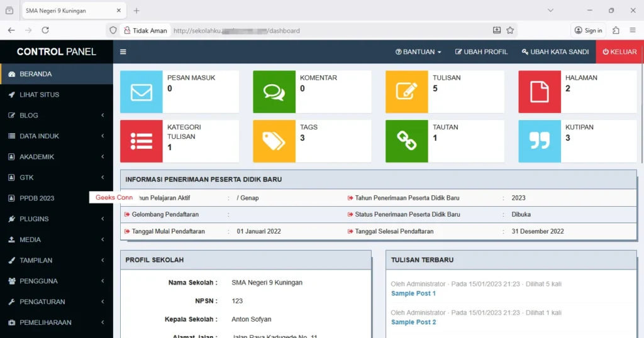Open the browser tab list dropdown

click(x=550, y=10)
